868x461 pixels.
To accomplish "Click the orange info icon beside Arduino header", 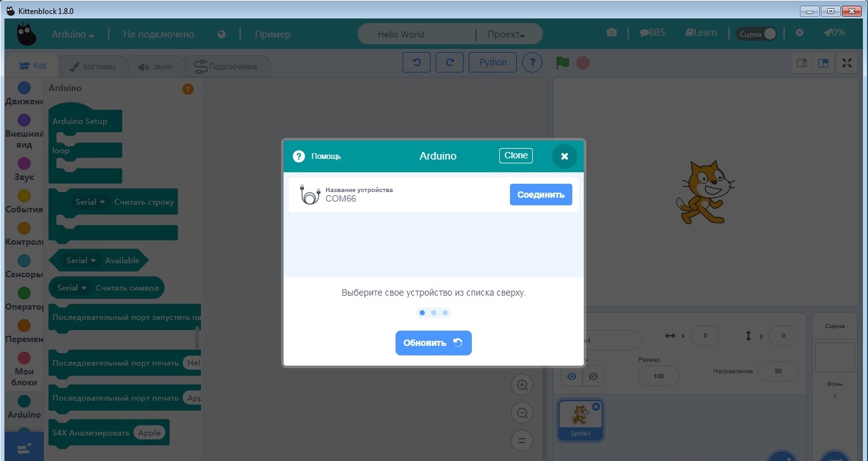I will (x=188, y=89).
